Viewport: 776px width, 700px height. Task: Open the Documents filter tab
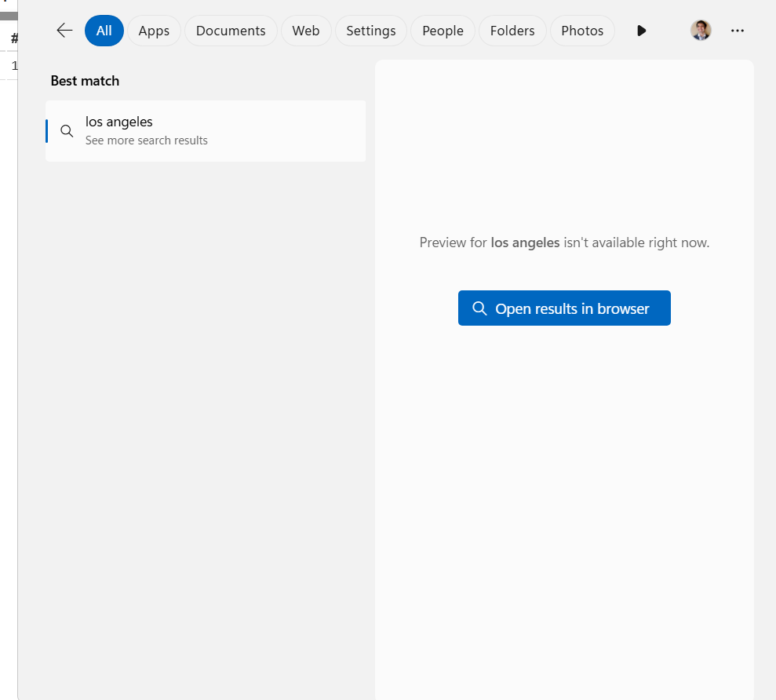click(x=231, y=31)
